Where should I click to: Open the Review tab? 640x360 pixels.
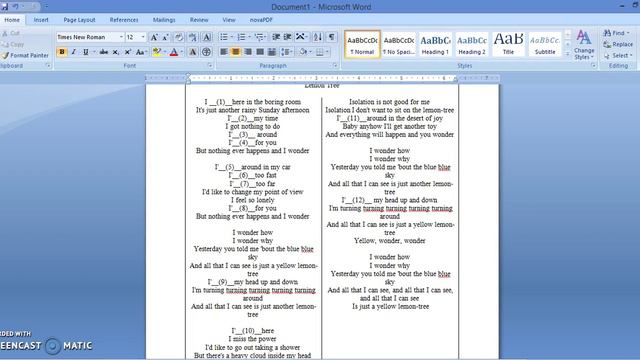[199, 20]
